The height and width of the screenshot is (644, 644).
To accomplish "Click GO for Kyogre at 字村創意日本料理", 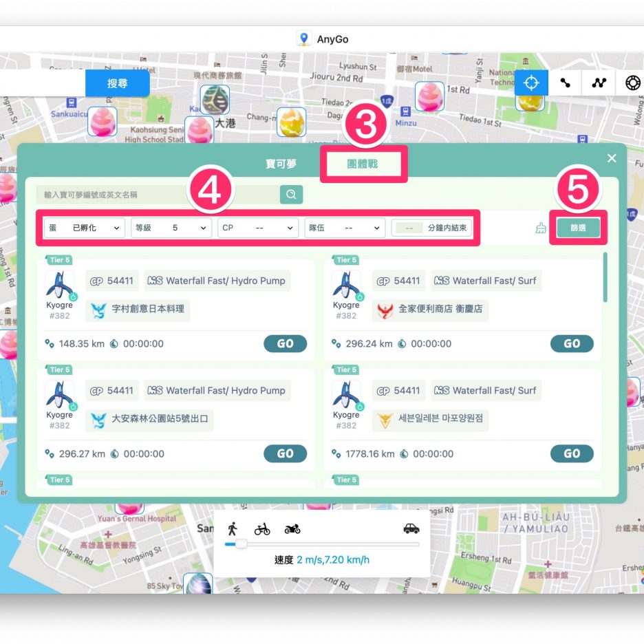I will point(285,344).
